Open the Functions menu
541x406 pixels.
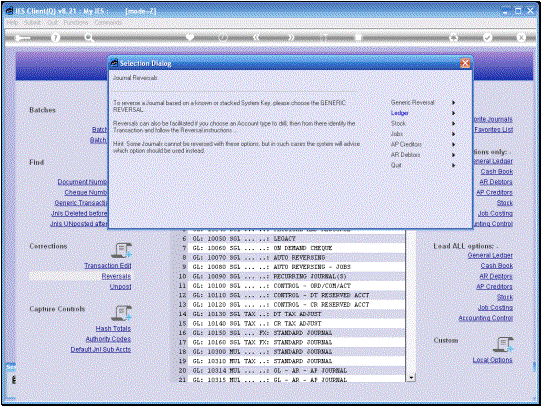coord(76,22)
